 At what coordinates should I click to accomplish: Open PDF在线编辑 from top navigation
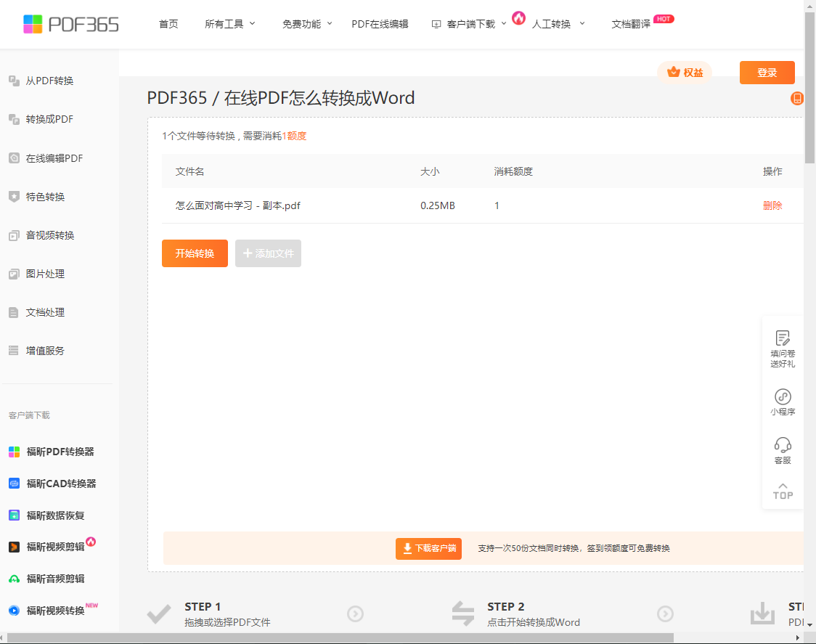point(380,24)
